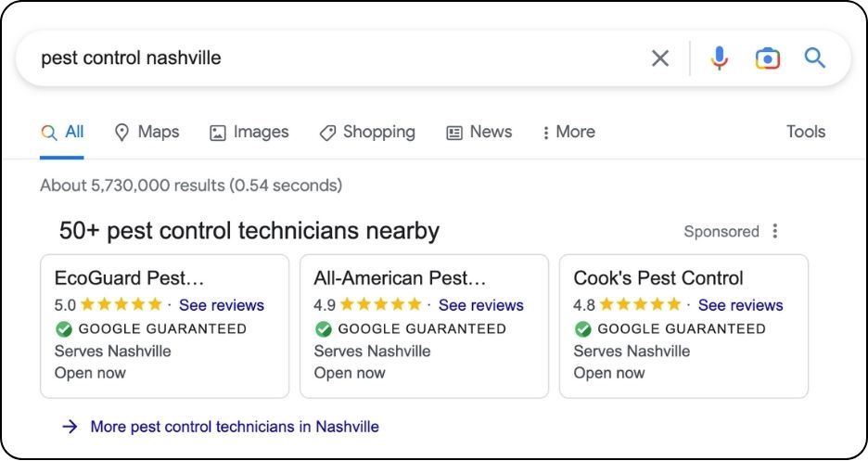Click inside the pest control nashville search field

click(332, 58)
